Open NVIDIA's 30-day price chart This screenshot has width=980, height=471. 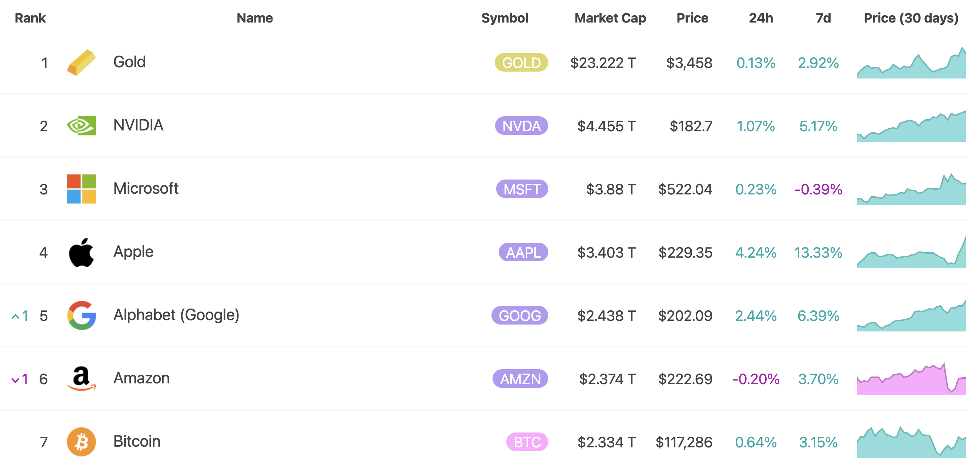pyautogui.click(x=911, y=125)
